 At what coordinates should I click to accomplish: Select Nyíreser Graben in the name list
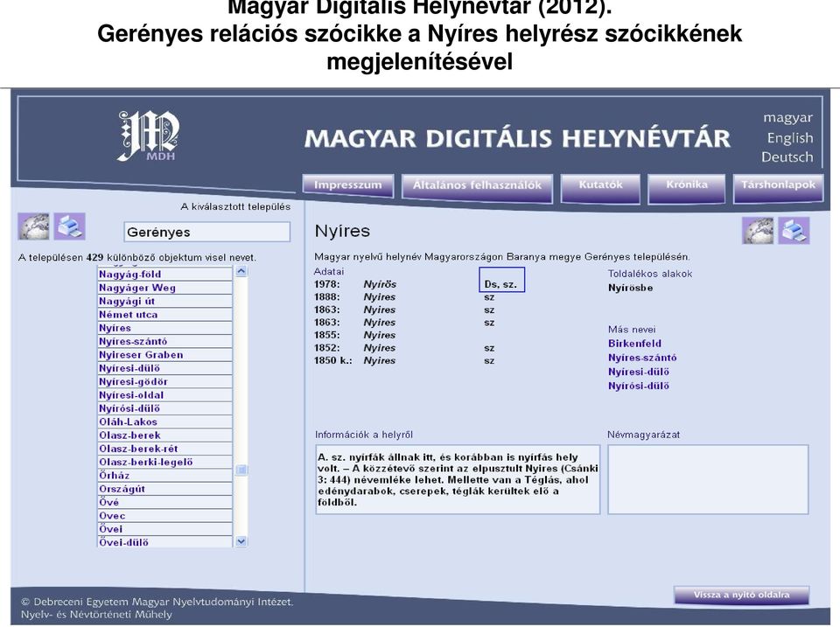pyautogui.click(x=165, y=354)
